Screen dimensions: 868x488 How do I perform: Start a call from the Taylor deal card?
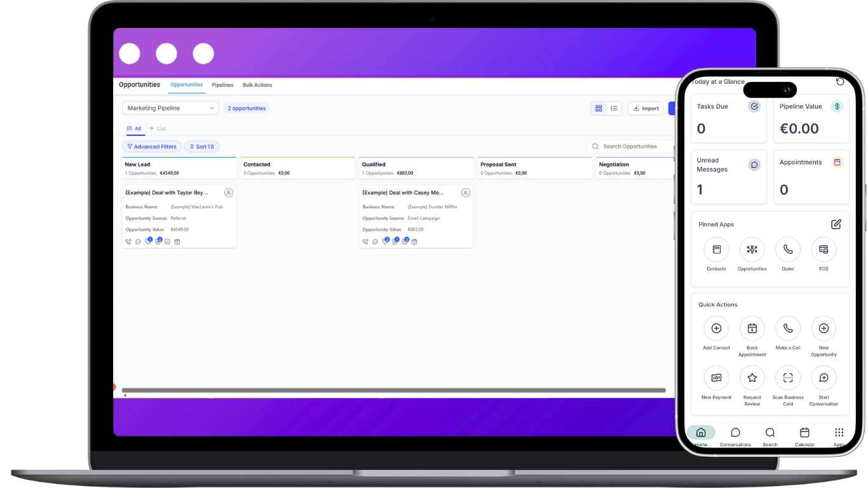128,241
